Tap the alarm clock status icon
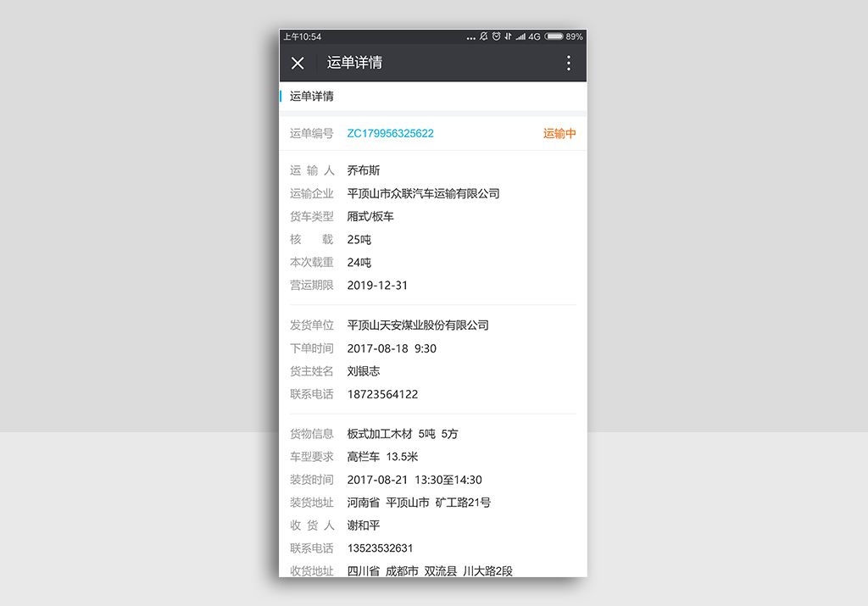The height and width of the screenshot is (606, 868). (x=496, y=36)
